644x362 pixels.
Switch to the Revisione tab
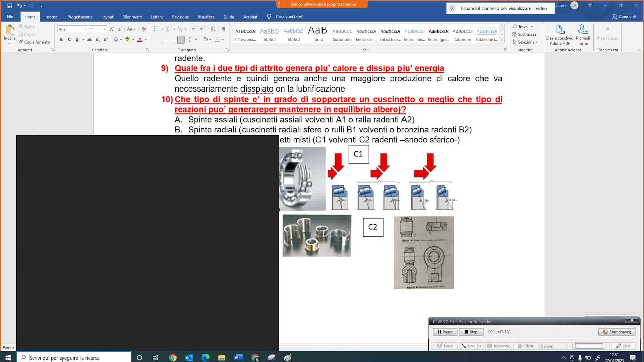[x=180, y=17]
